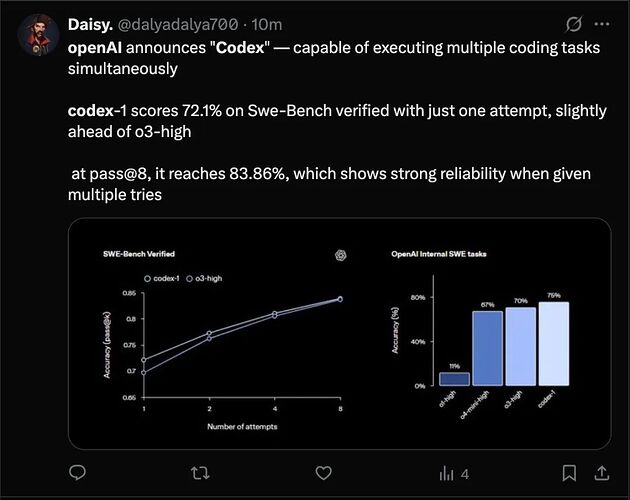Viewport: 630px width, 500px height.
Task: Repost this Codex announcement tweet
Action: coord(201,471)
